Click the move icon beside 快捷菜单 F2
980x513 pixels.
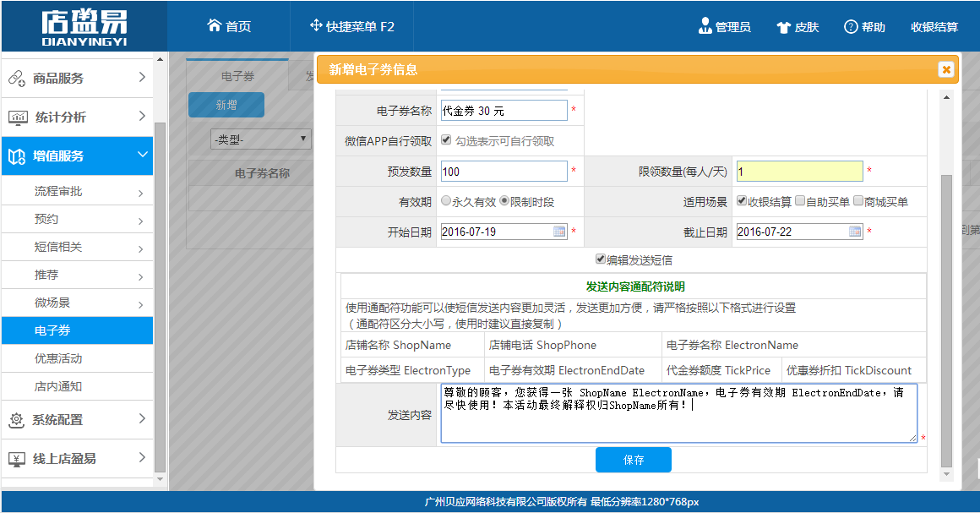coord(316,25)
